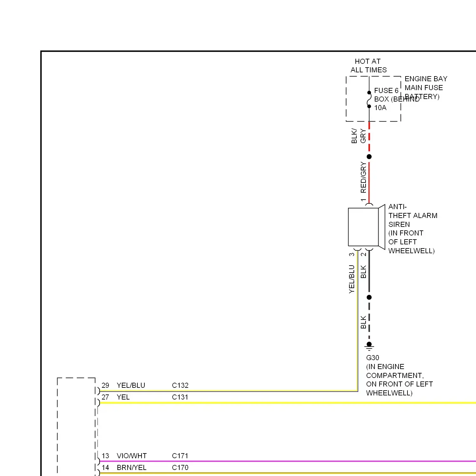This screenshot has width=476, height=476.
Task: Select connector label C131
Action: pyautogui.click(x=180, y=397)
